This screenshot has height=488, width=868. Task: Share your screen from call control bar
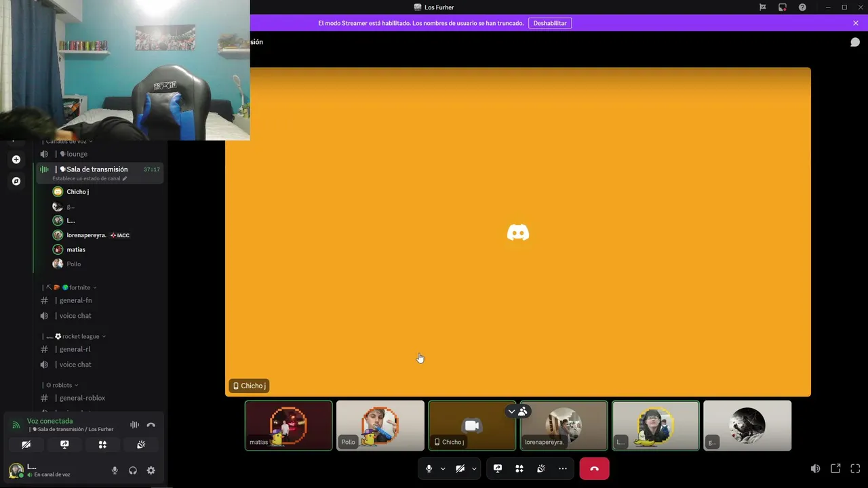point(498,468)
